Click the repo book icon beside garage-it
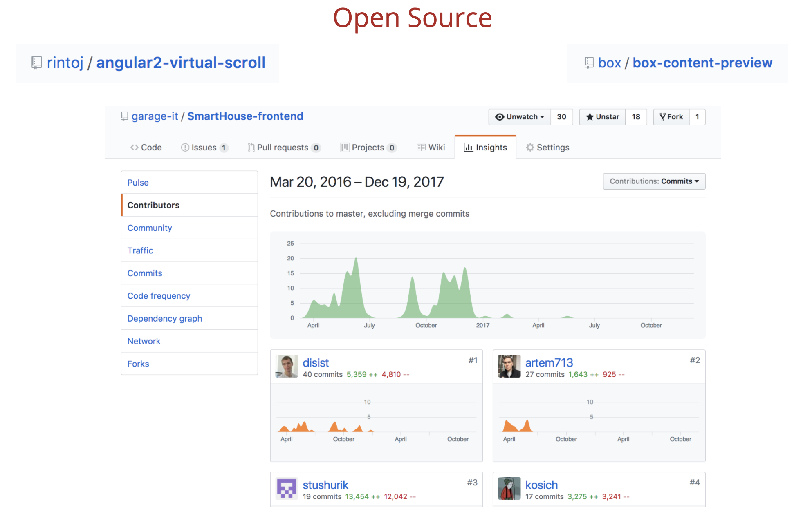The height and width of the screenshot is (532, 803). (124, 116)
